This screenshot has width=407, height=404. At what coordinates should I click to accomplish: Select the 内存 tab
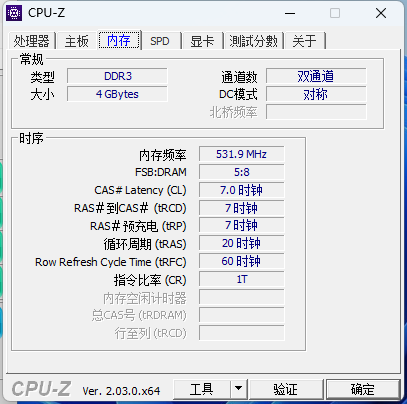point(119,40)
